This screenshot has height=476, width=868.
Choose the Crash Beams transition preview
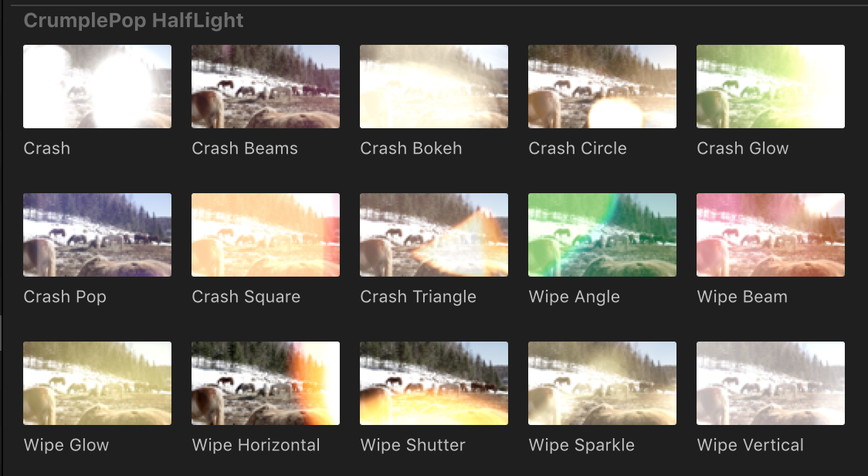point(266,87)
